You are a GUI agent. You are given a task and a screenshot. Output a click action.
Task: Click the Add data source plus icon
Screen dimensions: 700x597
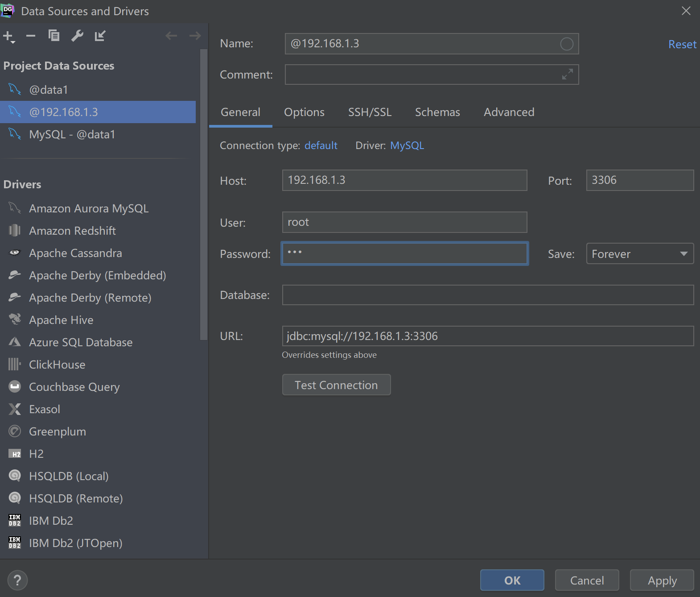click(x=9, y=36)
